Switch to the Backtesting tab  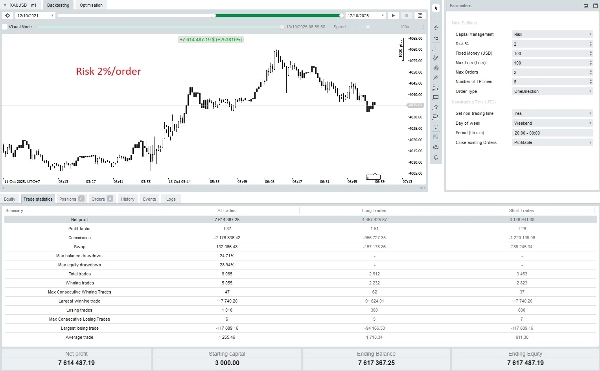click(x=58, y=5)
